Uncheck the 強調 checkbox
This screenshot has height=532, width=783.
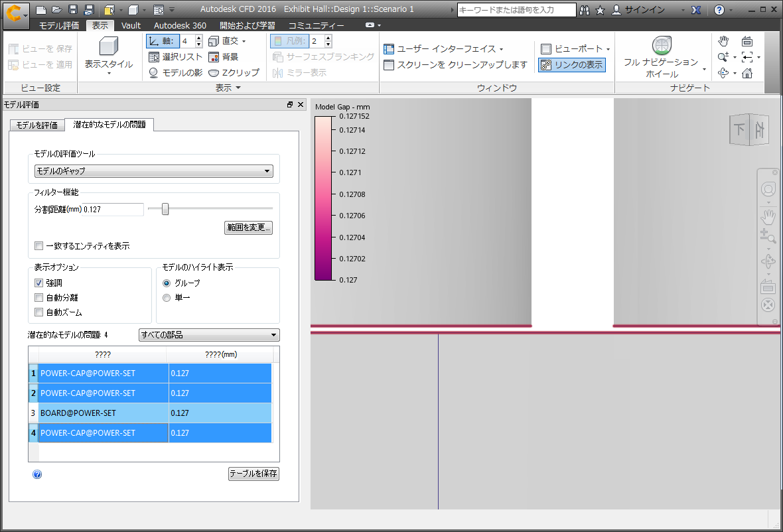(39, 283)
